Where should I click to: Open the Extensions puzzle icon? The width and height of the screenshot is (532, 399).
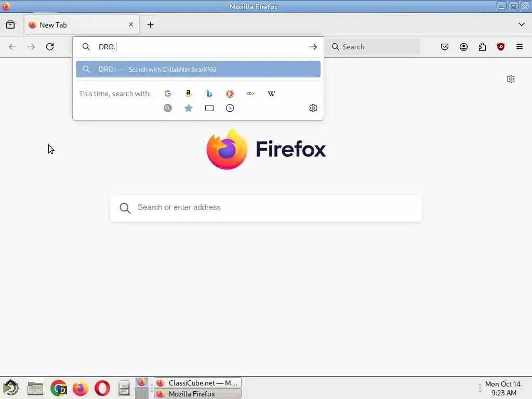(482, 47)
